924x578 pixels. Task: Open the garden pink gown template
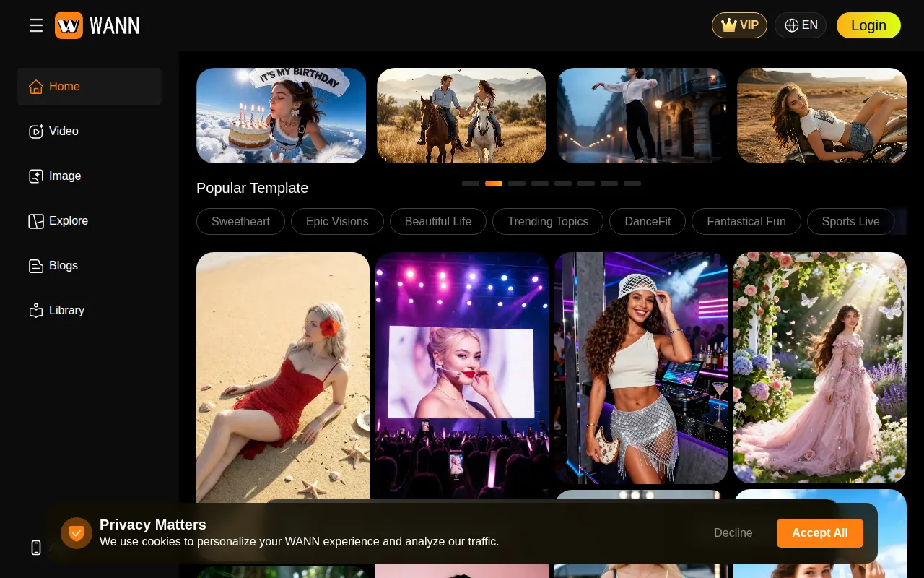coord(820,368)
